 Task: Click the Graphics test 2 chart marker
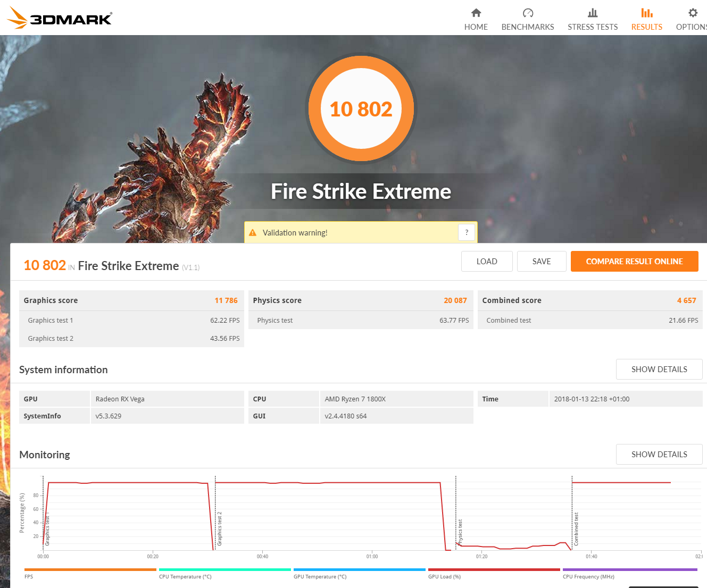pos(219,528)
